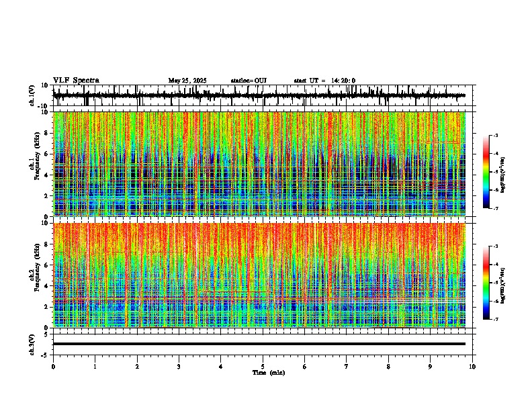Click the 'station=OUI' header label
This screenshot has height=411, width=532.
click(x=249, y=81)
